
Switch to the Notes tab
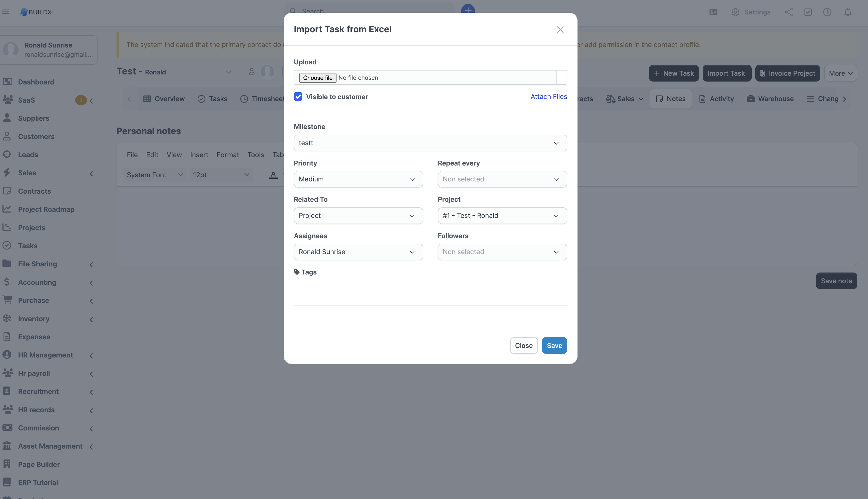click(x=670, y=99)
